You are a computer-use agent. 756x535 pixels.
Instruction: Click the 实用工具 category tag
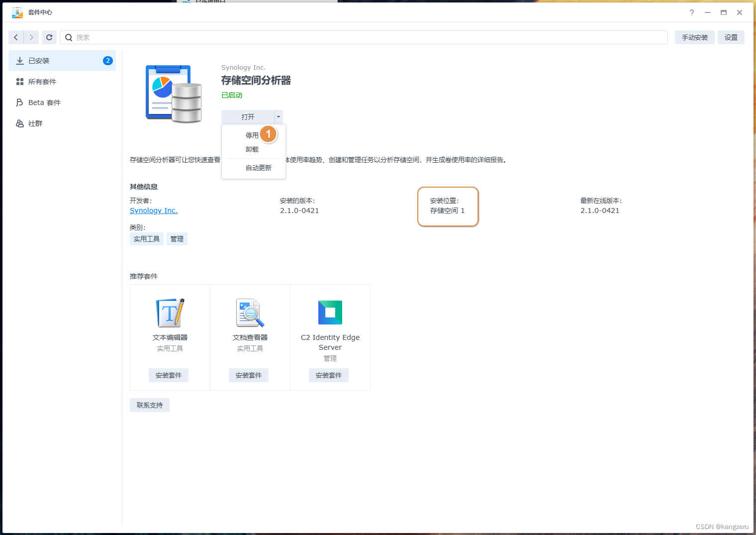pos(147,239)
